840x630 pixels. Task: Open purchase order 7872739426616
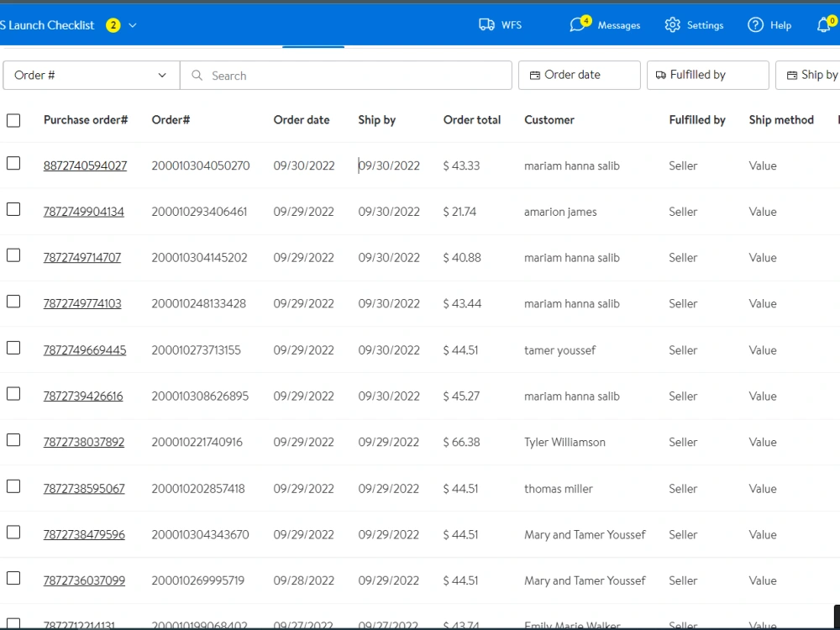pyautogui.click(x=83, y=396)
